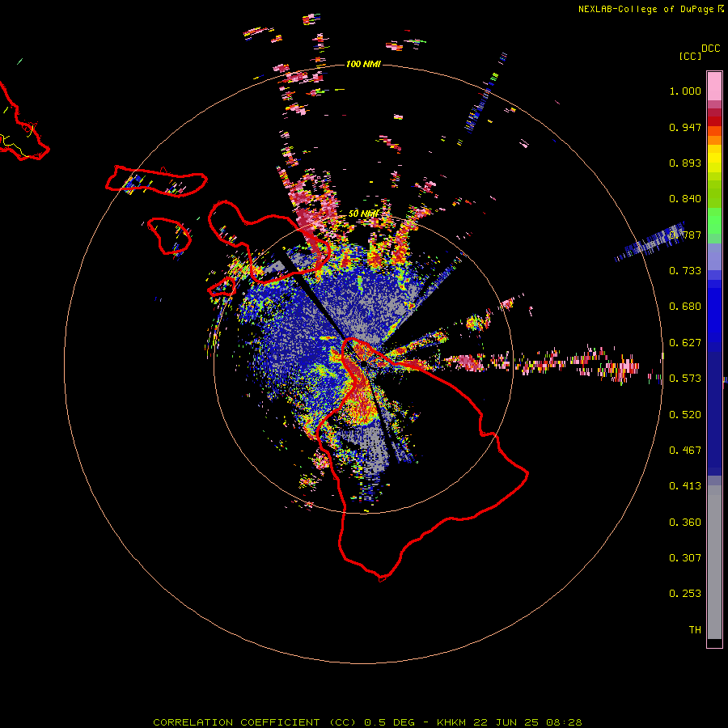The height and width of the screenshot is (728, 728).
Task: Click the 0.573 scale value
Action: (685, 379)
